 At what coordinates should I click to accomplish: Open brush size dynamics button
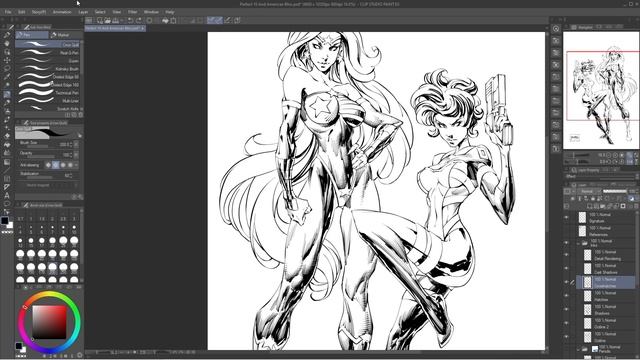[76, 144]
